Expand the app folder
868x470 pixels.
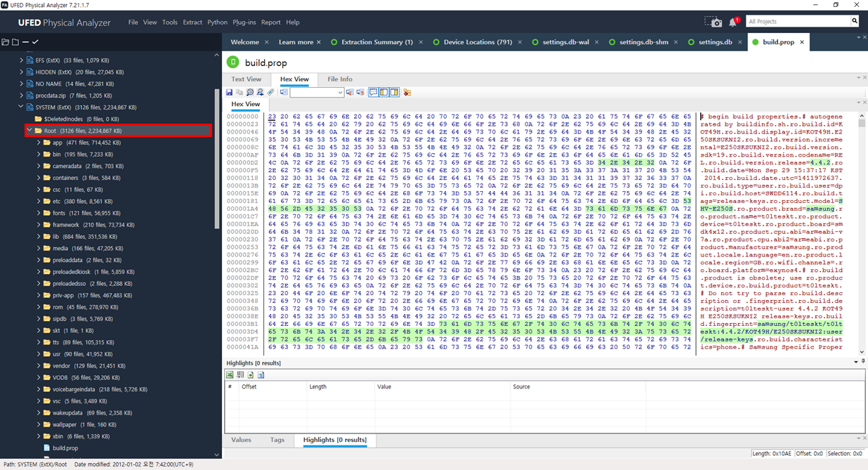[x=39, y=143]
